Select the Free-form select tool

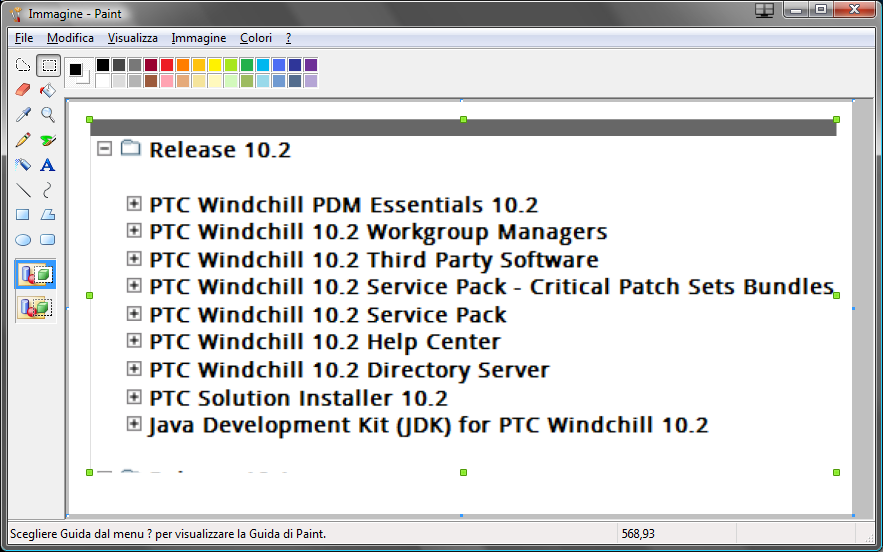click(x=23, y=65)
